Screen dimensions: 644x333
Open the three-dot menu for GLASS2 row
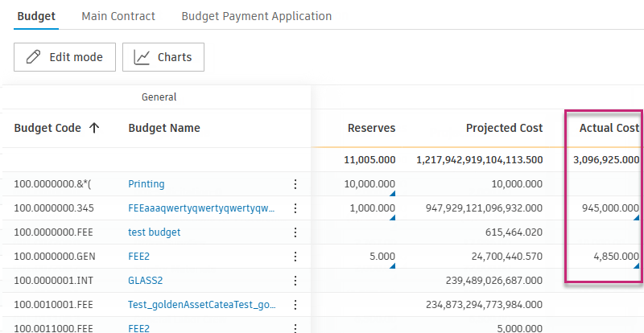click(x=295, y=281)
